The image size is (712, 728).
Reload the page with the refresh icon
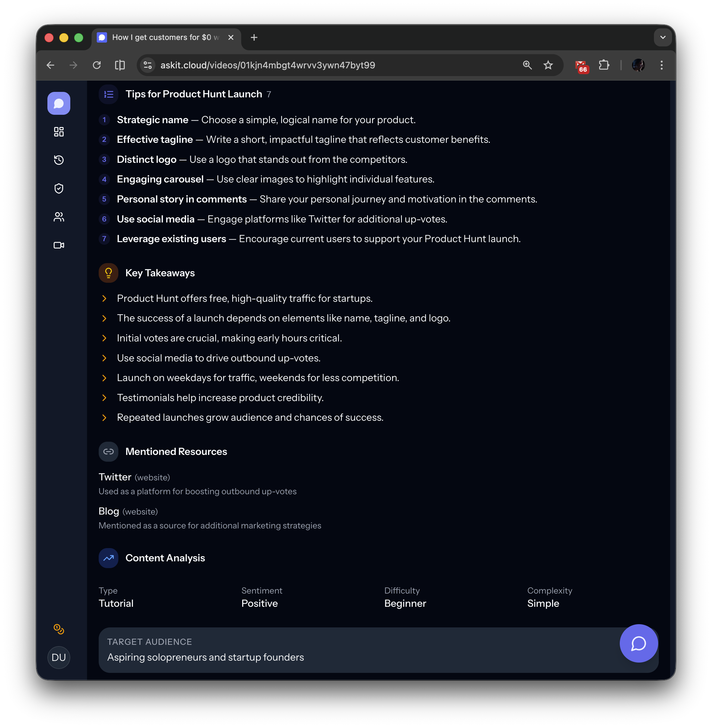click(x=97, y=65)
